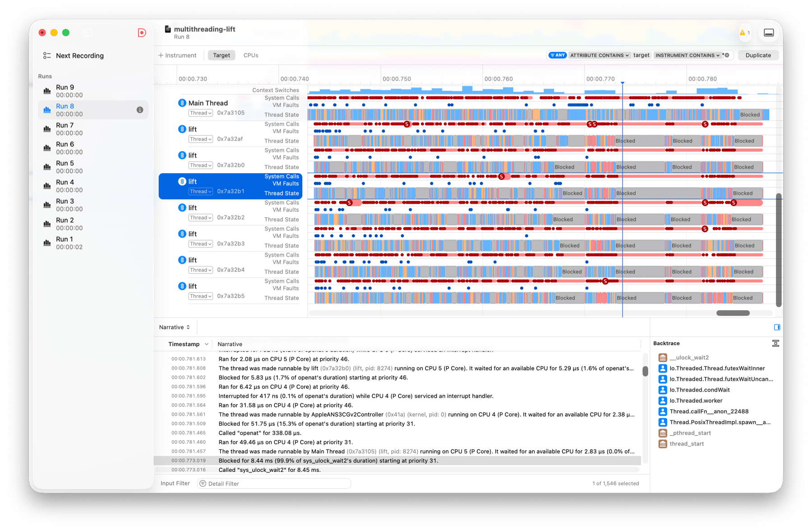This screenshot has width=812, height=531.
Task: Click the Detail Filter input field
Action: coord(274,483)
